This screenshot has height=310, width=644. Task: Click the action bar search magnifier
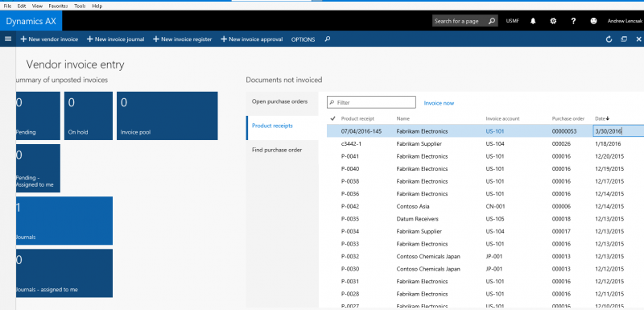(328, 39)
